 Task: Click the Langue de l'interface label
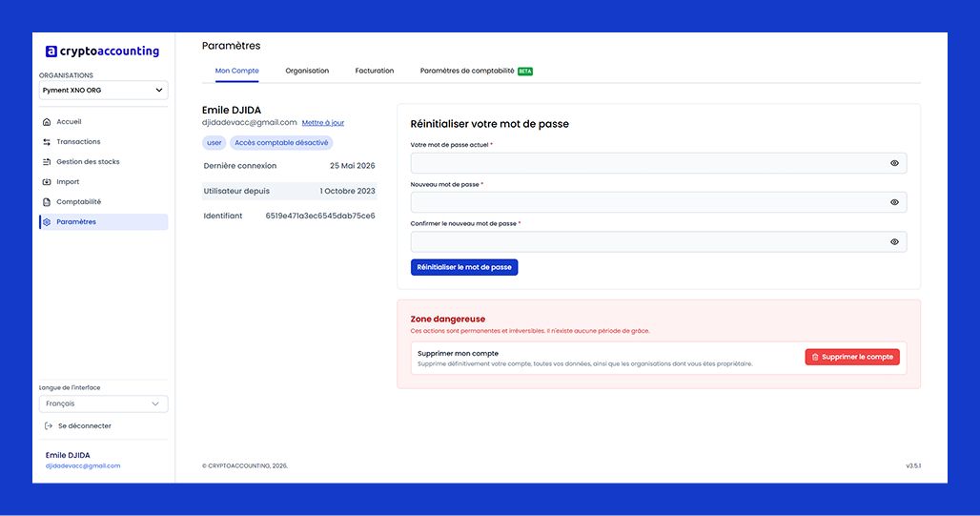click(x=70, y=388)
